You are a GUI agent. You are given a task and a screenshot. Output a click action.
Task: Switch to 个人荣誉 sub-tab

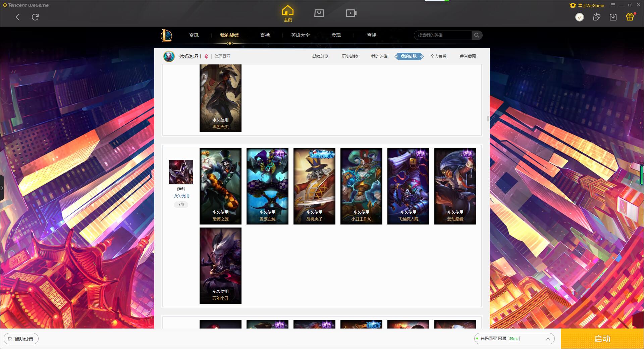[438, 56]
